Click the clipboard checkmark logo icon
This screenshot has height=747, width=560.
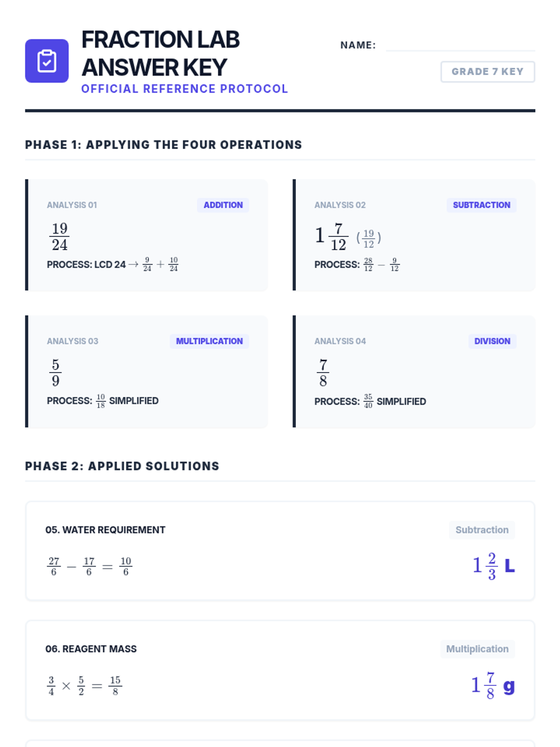click(x=47, y=61)
